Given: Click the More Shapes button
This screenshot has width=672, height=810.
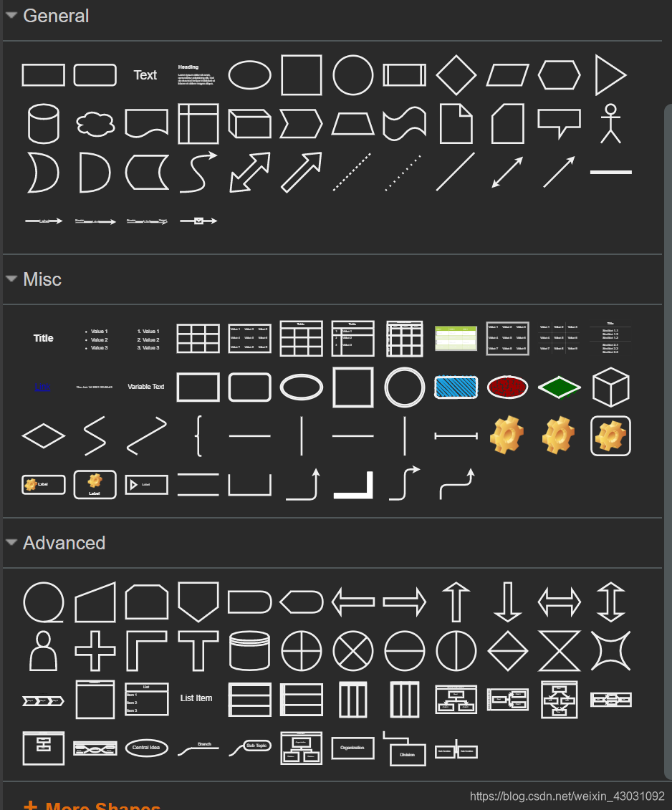Looking at the screenshot, I should click(92, 805).
